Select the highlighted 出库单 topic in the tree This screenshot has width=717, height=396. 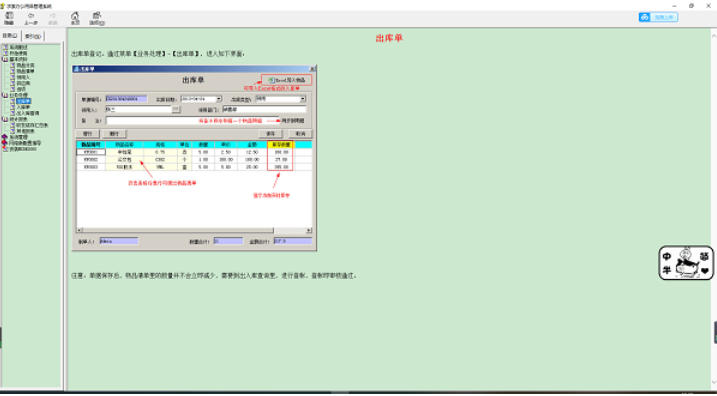[23, 101]
